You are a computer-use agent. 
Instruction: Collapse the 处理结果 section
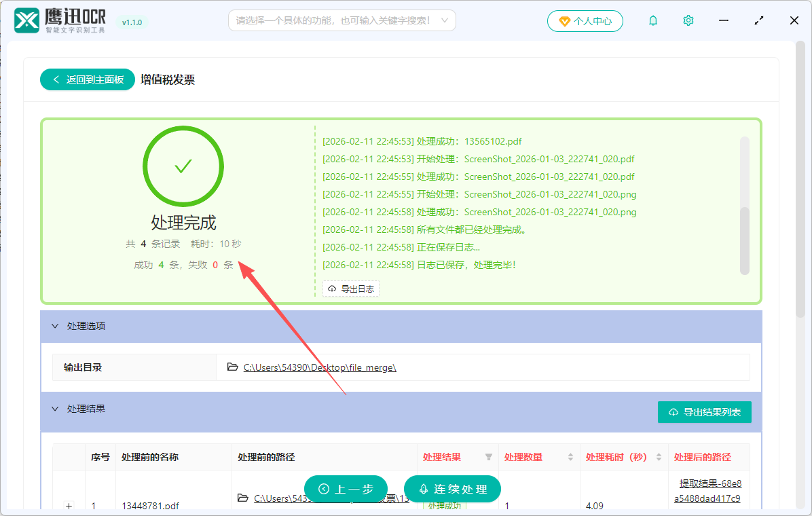click(55, 408)
